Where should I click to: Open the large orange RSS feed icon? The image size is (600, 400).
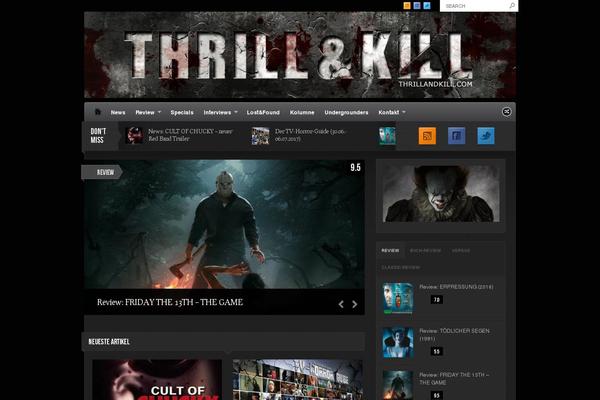click(427, 136)
